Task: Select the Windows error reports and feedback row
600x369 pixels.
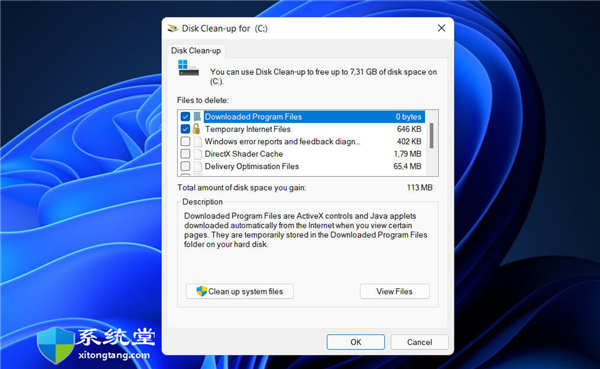Action: [302, 141]
